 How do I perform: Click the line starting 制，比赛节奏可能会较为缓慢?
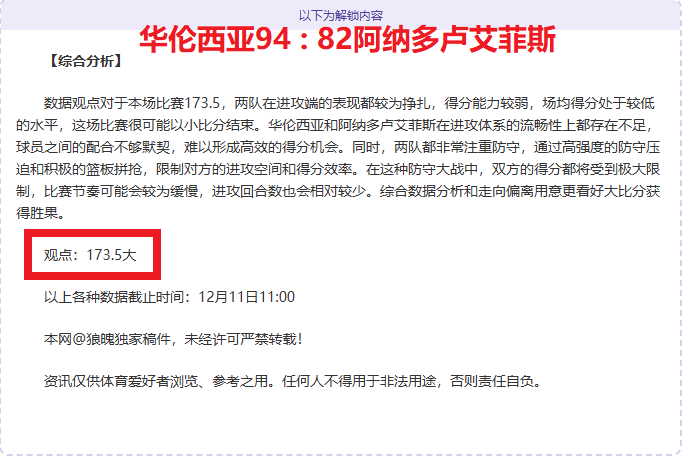pyautogui.click(x=338, y=191)
